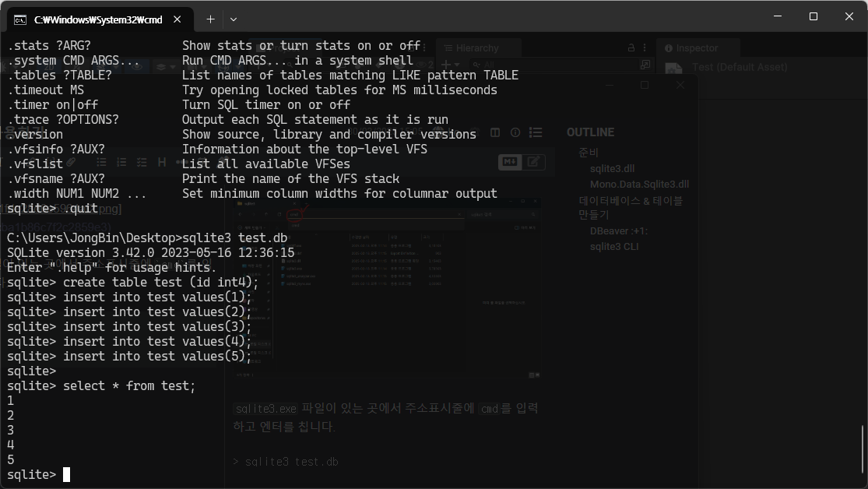Insert a numbered list in the editor toolbar
The image size is (868, 489).
click(121, 162)
